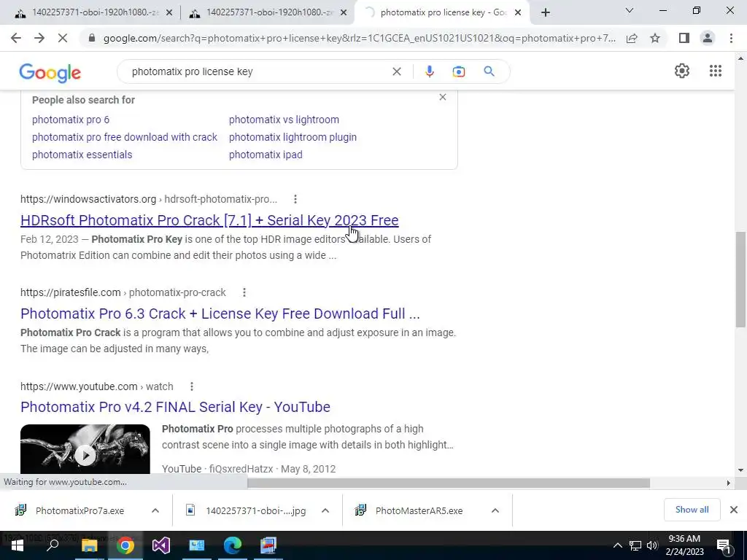The width and height of the screenshot is (747, 560).
Task: Share this page via the share icon
Action: (x=632, y=38)
